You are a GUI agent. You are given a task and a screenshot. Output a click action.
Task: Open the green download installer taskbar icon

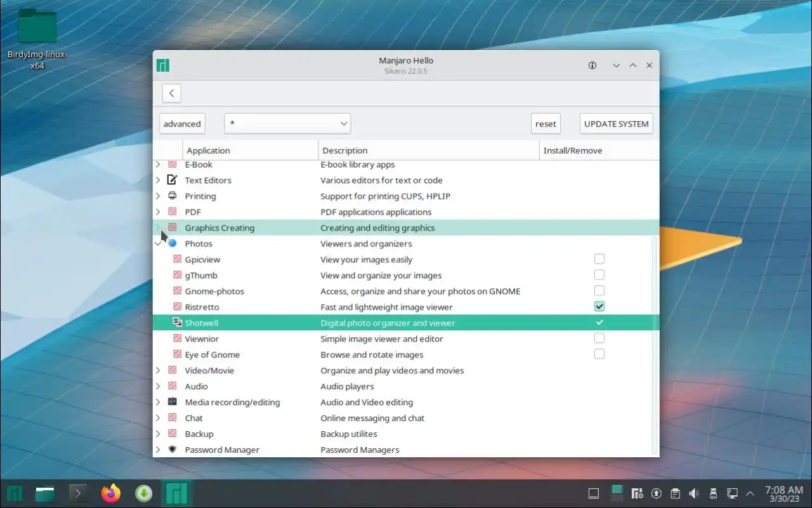(x=144, y=493)
